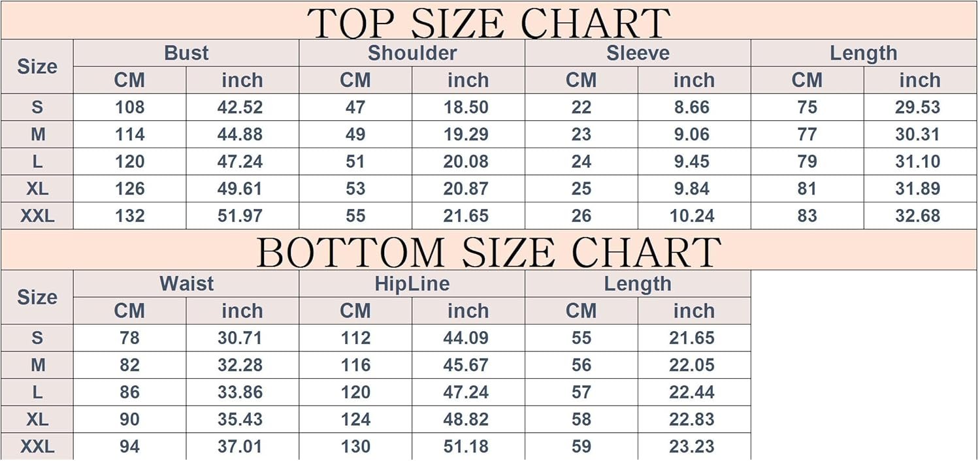Viewport: 980px width, 461px height.
Task: Select the Waist column header
Action: tap(186, 284)
